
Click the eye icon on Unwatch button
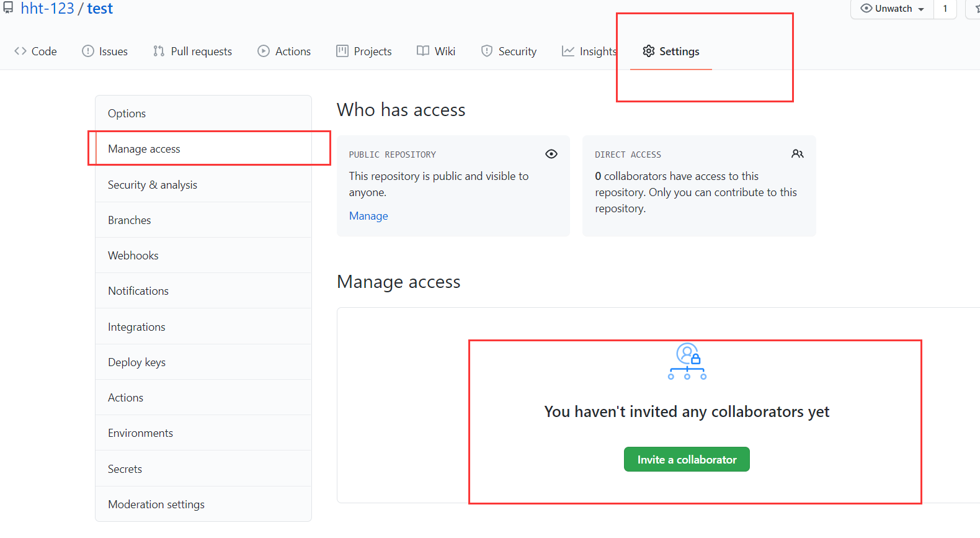(866, 8)
